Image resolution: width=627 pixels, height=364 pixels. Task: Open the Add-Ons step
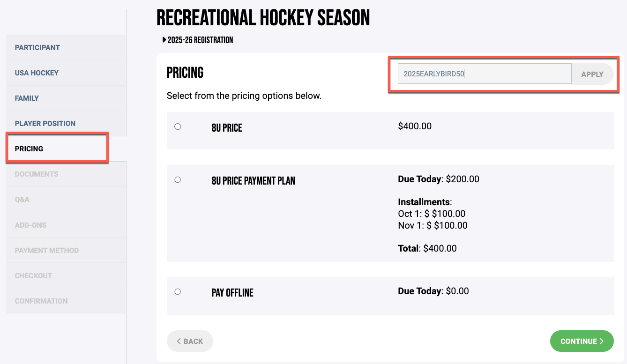(30, 225)
